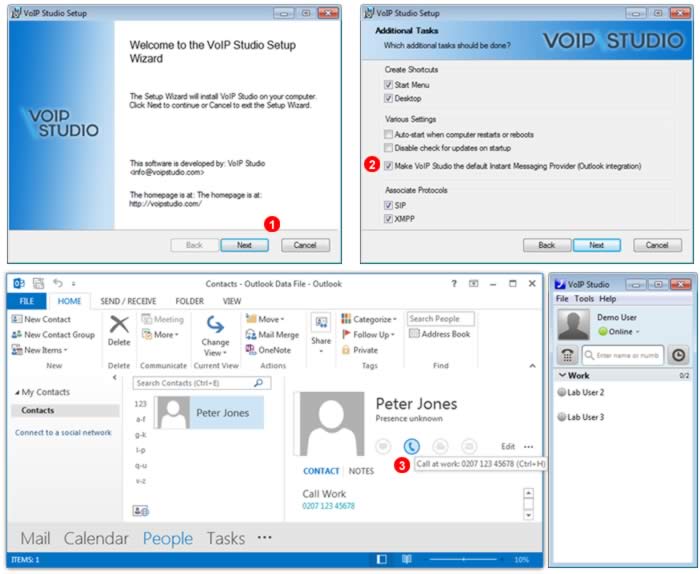Click New Contact Group in Outlook ribbon
The width and height of the screenshot is (700, 574).
53,334
